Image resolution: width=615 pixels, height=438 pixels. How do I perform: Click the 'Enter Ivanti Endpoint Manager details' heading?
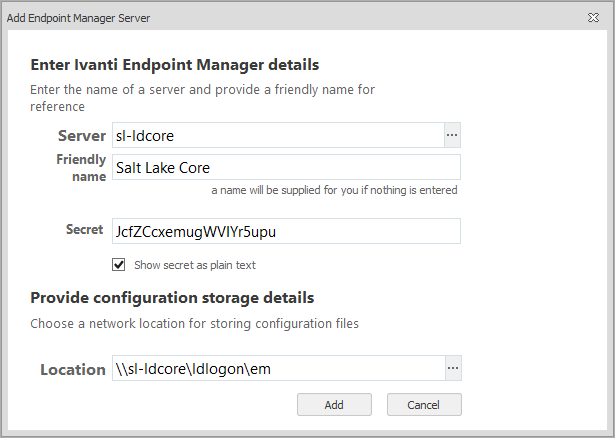pos(175,65)
